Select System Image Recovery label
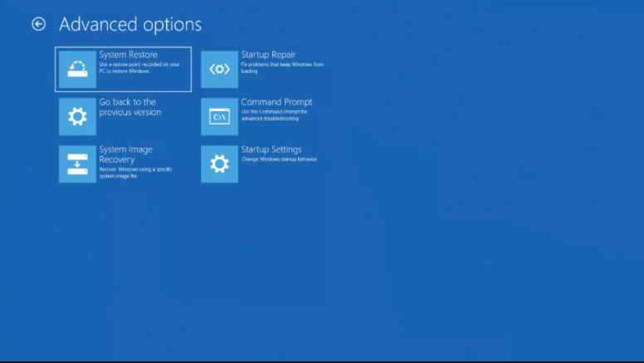644x363 pixels. [125, 155]
